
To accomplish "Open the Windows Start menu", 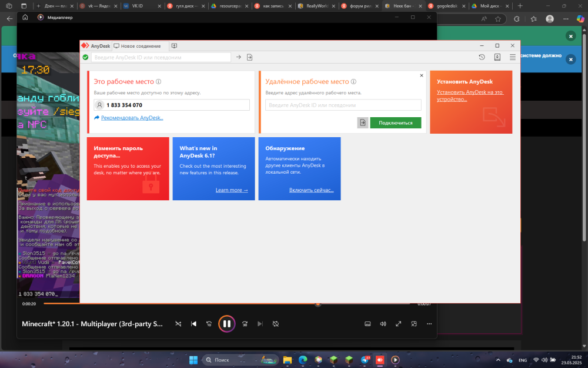I will coord(193,360).
